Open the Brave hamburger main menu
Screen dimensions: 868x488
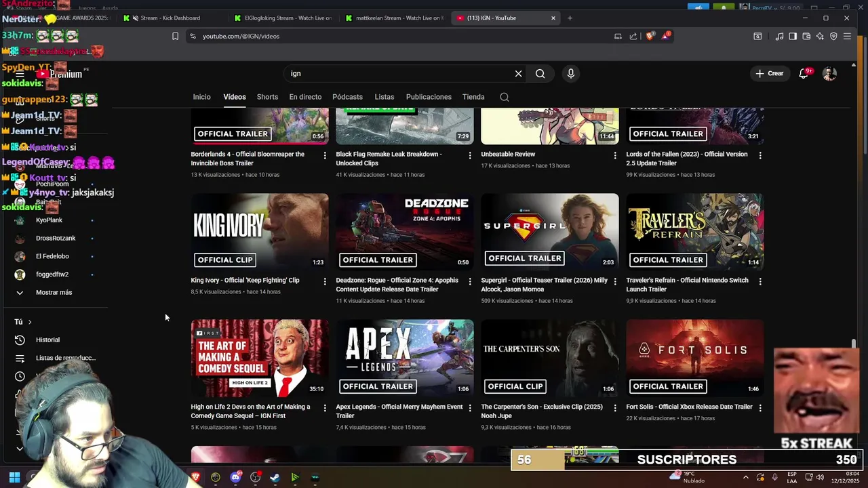pos(847,36)
